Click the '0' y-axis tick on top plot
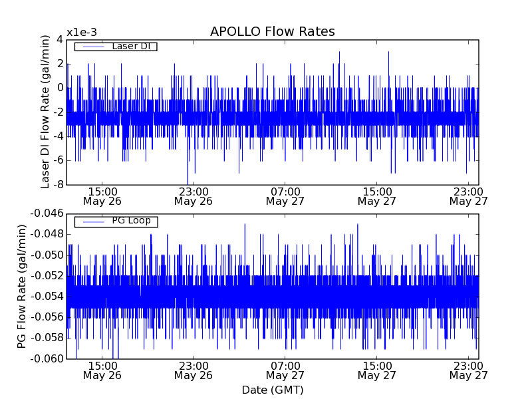This screenshot has width=532, height=399. 60,88
